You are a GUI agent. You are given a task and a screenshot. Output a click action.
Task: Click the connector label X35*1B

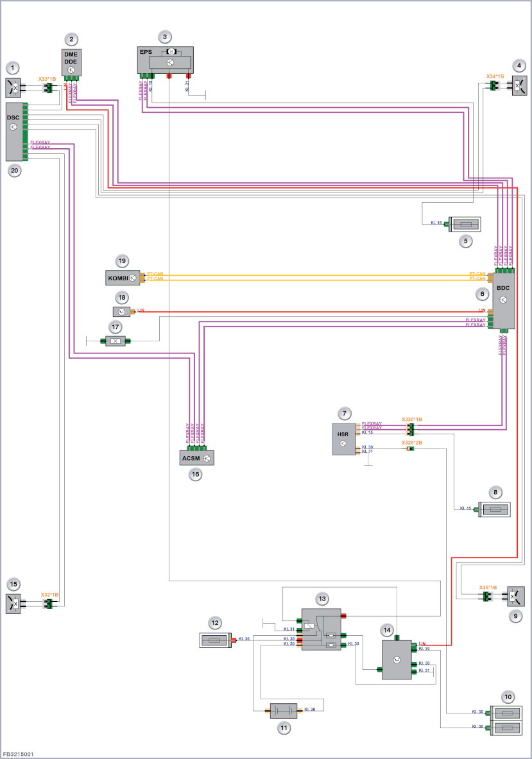488,588
